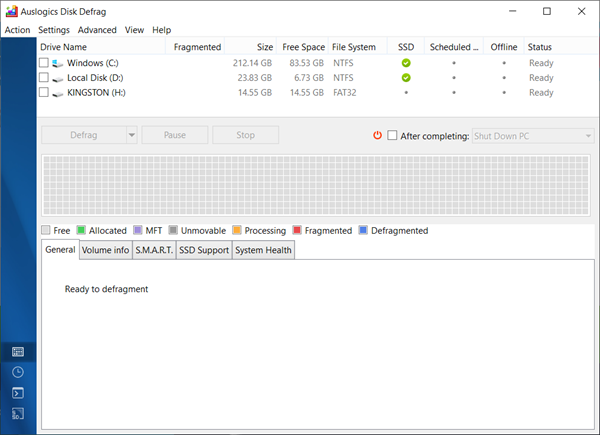
Task: Open the command console icon in sidebar
Action: click(18, 393)
